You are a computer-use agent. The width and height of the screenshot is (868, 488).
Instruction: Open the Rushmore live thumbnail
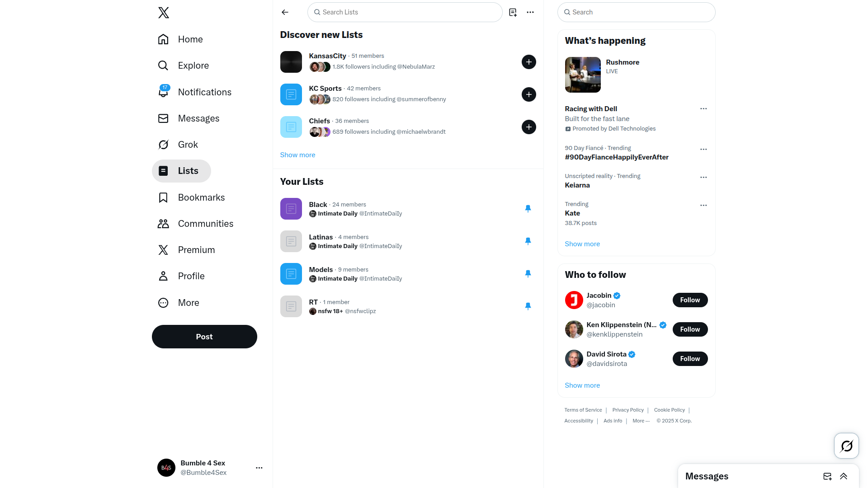pos(583,75)
